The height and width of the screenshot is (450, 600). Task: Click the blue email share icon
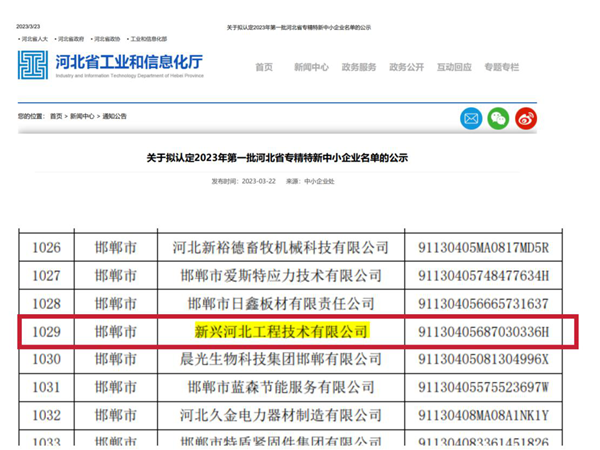(471, 119)
